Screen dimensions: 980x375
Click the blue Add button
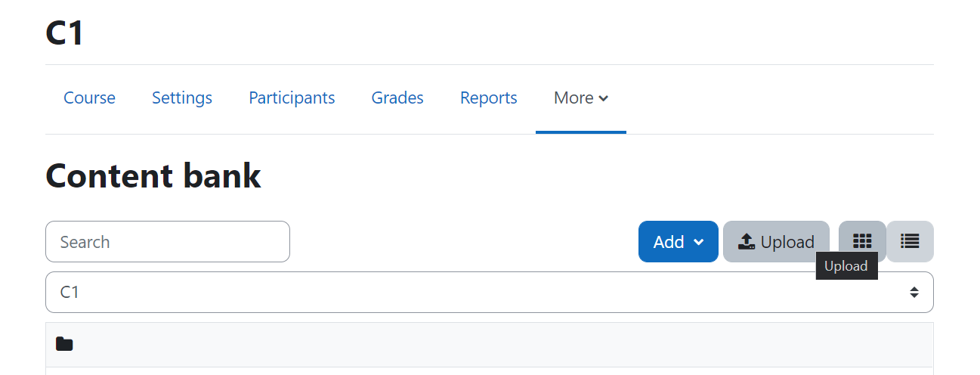679,242
